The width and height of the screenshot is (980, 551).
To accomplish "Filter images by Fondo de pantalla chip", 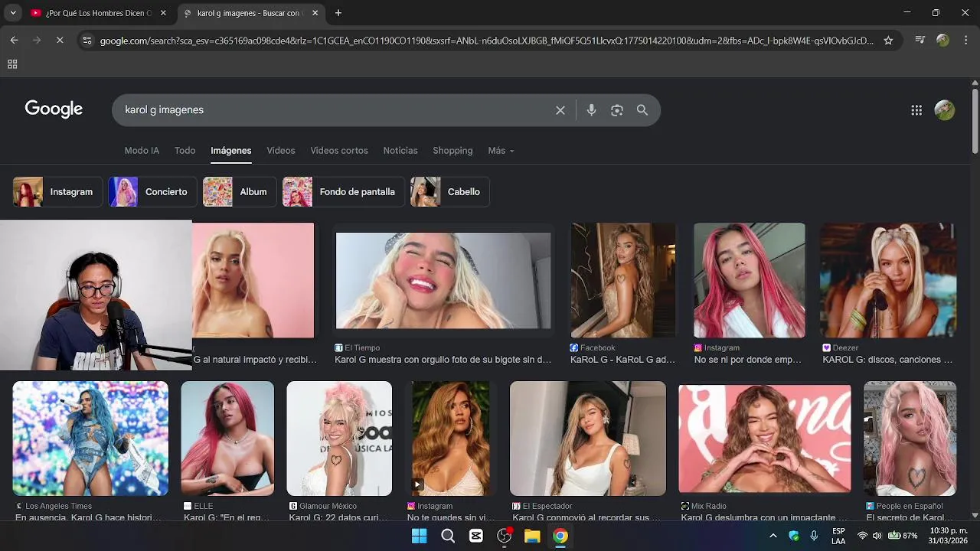I will pyautogui.click(x=343, y=192).
